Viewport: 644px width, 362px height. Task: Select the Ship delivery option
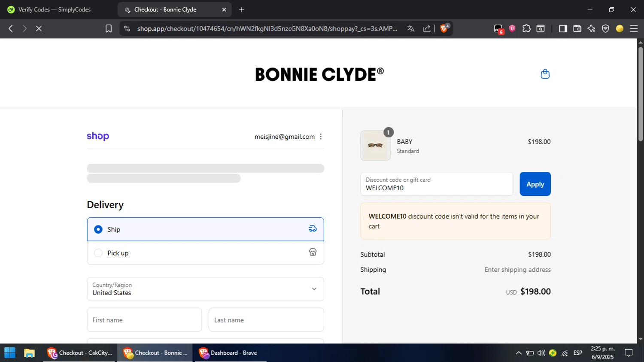click(x=205, y=229)
